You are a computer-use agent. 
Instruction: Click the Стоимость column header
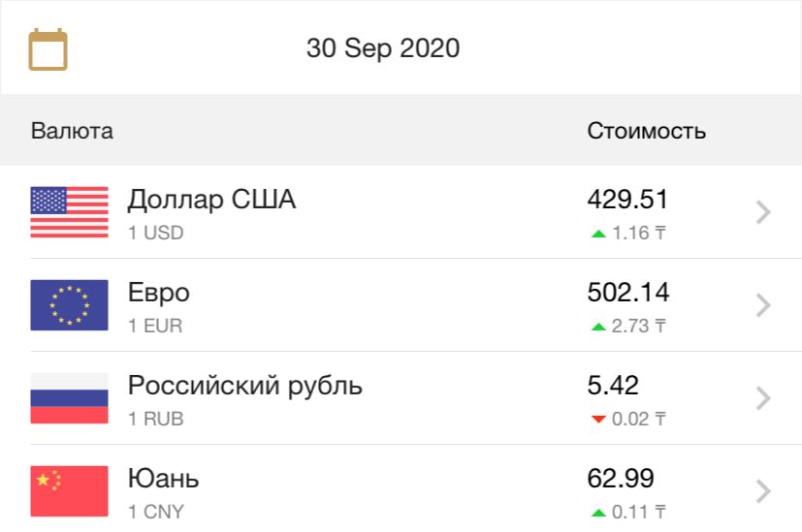[x=647, y=131]
